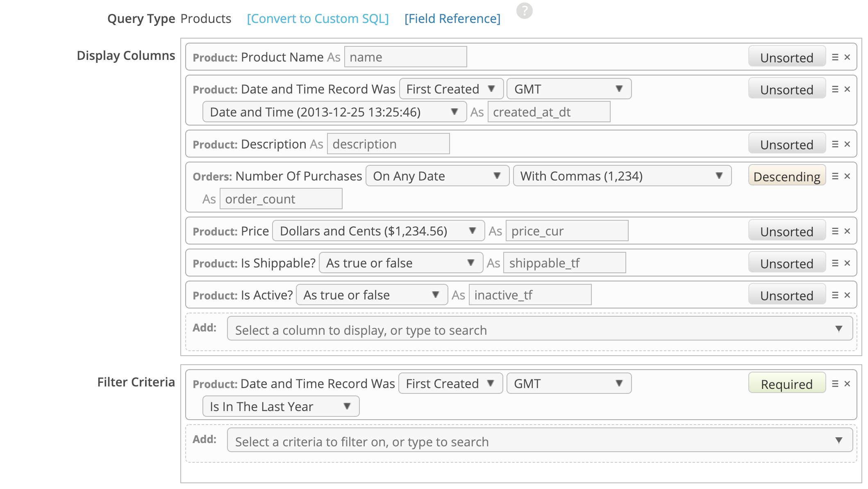Open With Commas number format dropdown
The width and height of the screenshot is (868, 489).
click(x=622, y=176)
